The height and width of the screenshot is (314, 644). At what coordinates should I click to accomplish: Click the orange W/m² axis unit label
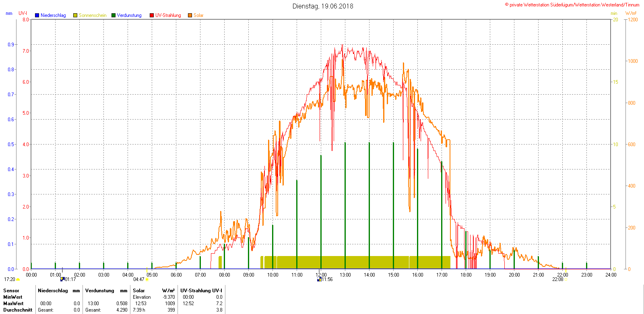coord(631,13)
